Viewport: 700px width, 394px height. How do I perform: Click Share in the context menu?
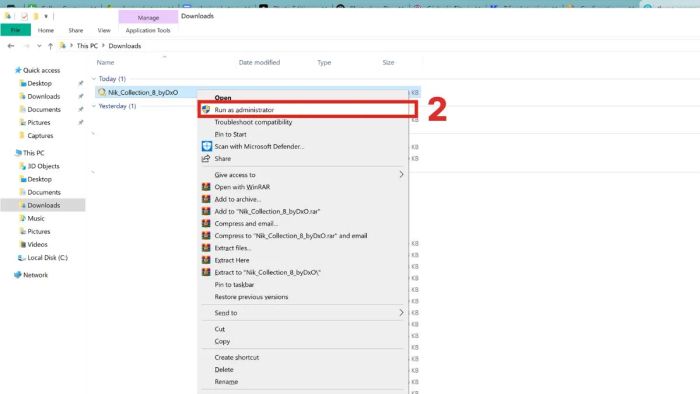tap(303, 158)
